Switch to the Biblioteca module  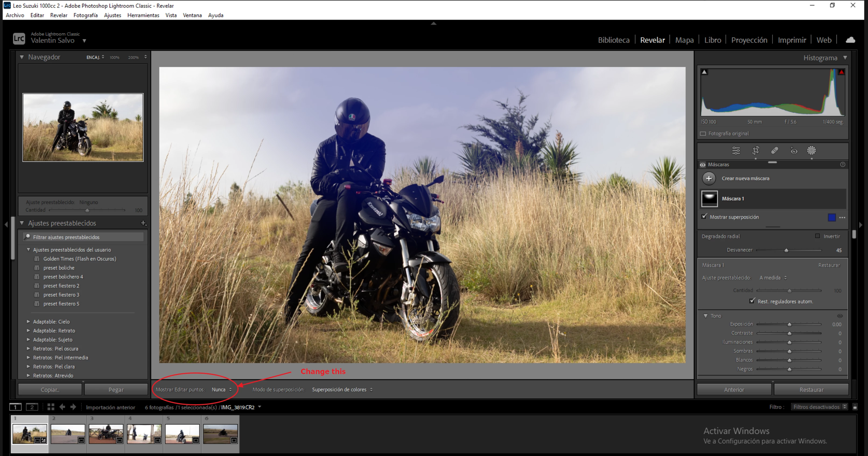pos(613,40)
